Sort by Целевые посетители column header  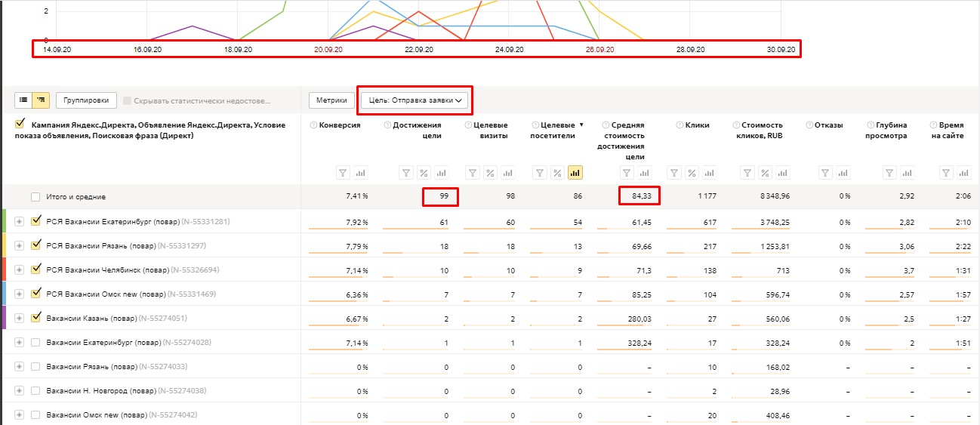558,130
